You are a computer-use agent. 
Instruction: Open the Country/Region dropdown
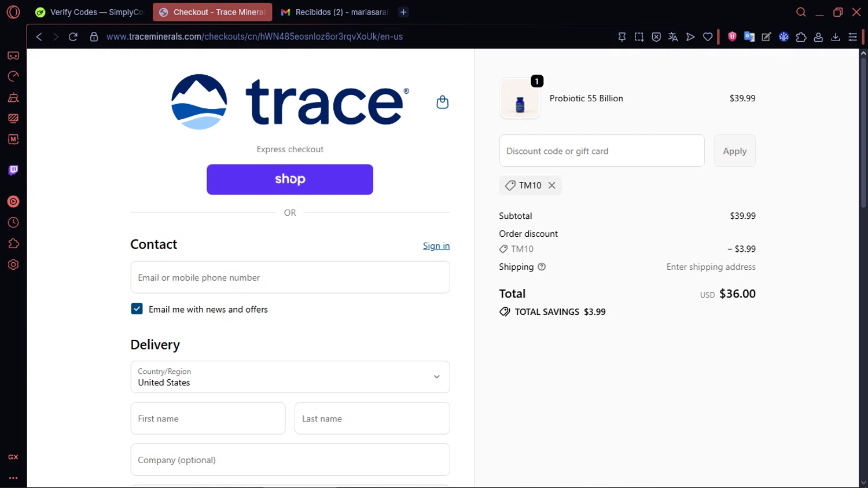pyautogui.click(x=290, y=377)
